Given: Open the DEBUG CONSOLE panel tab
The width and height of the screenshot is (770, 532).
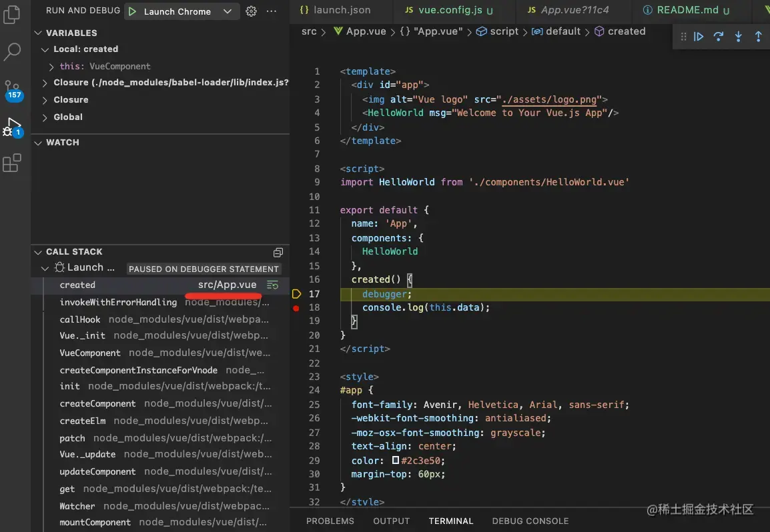Looking at the screenshot, I should (530, 521).
